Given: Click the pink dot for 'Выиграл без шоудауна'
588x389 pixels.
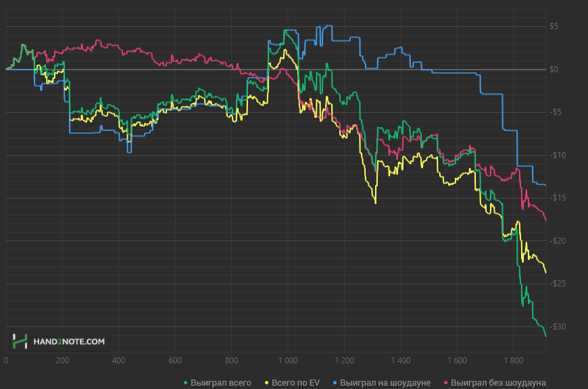Looking at the screenshot, I should click(x=445, y=383).
